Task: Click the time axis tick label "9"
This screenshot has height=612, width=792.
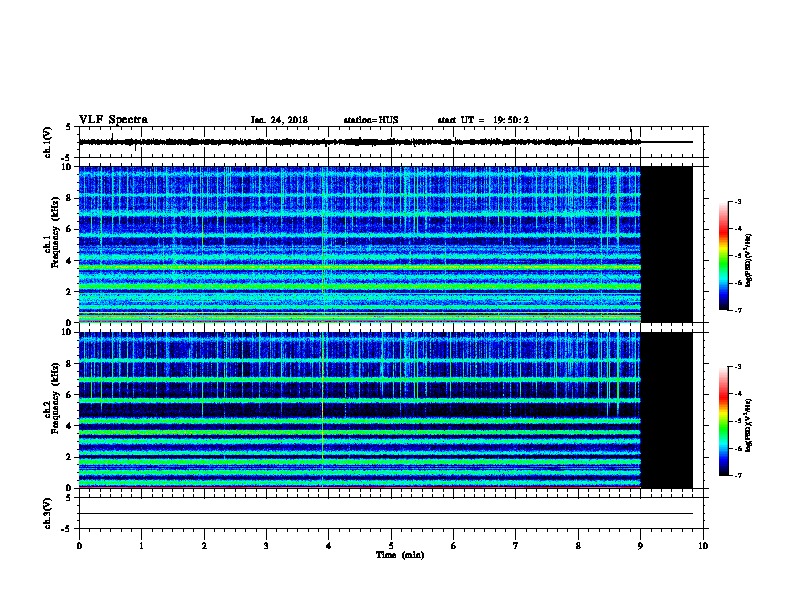Action: pos(640,546)
